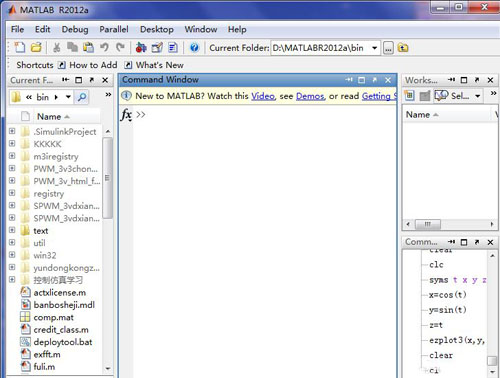Select clc in Command History
This screenshot has height=378, width=500.
click(x=436, y=265)
